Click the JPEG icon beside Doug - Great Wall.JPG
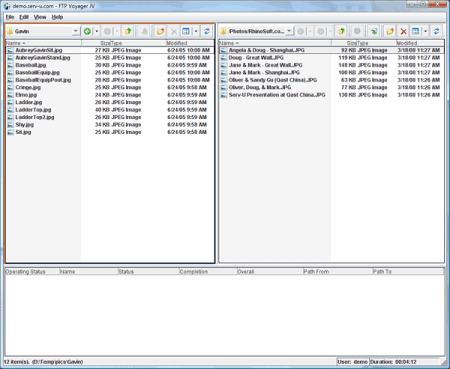The image size is (450, 369). [x=224, y=58]
